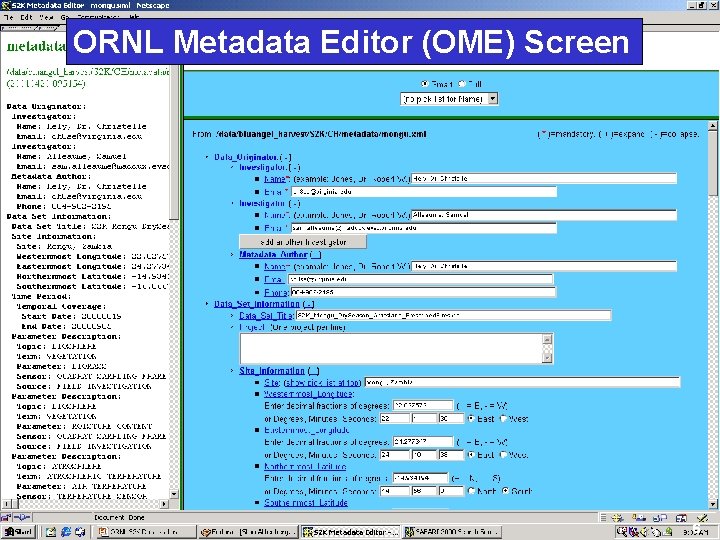This screenshot has width=720, height=540.
Task: Collapse the second Investigator section via (-)
Action: 295,203
